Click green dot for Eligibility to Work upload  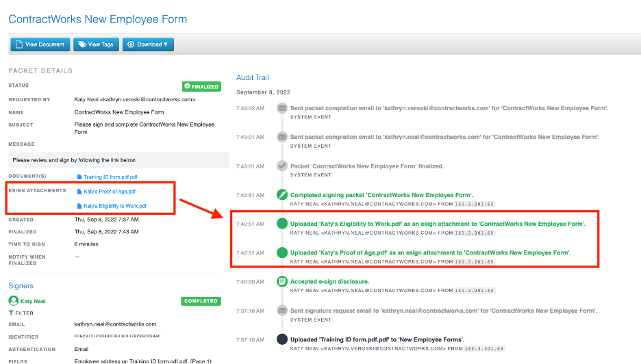click(282, 224)
